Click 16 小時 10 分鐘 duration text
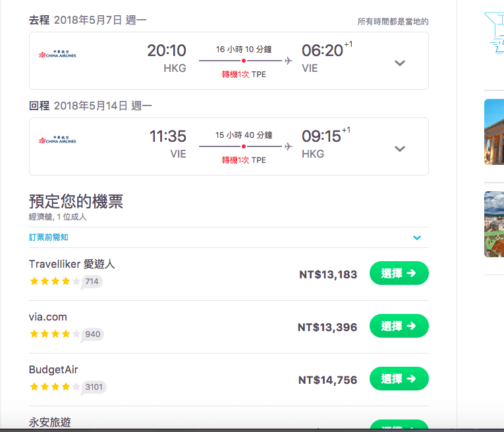The height and width of the screenshot is (432, 504). click(x=244, y=49)
